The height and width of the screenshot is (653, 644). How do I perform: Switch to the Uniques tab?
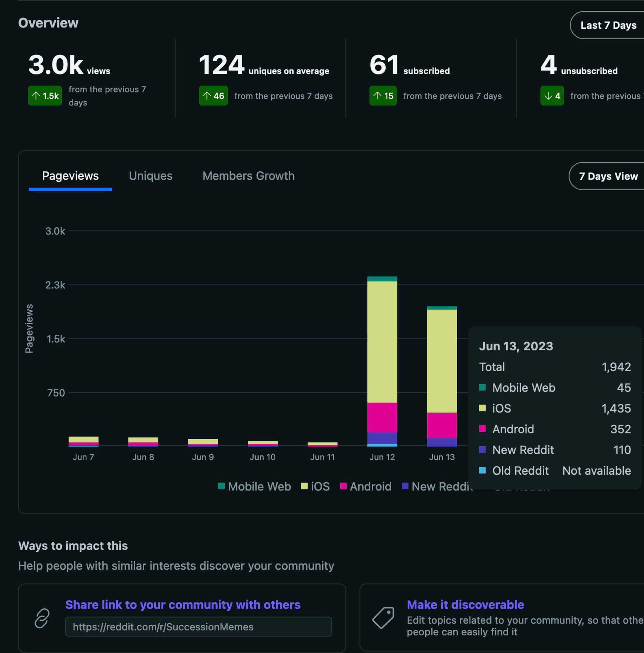point(150,176)
